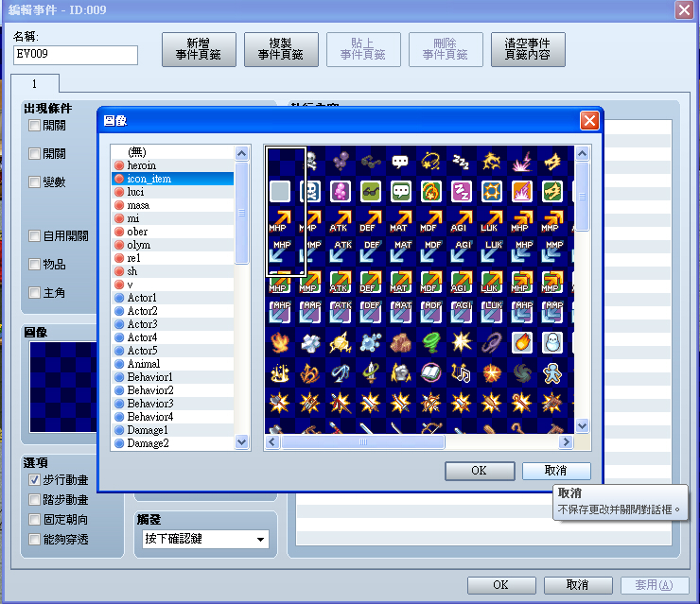Pick the blank gray square icon
The width and height of the screenshot is (700, 604).
[x=280, y=192]
